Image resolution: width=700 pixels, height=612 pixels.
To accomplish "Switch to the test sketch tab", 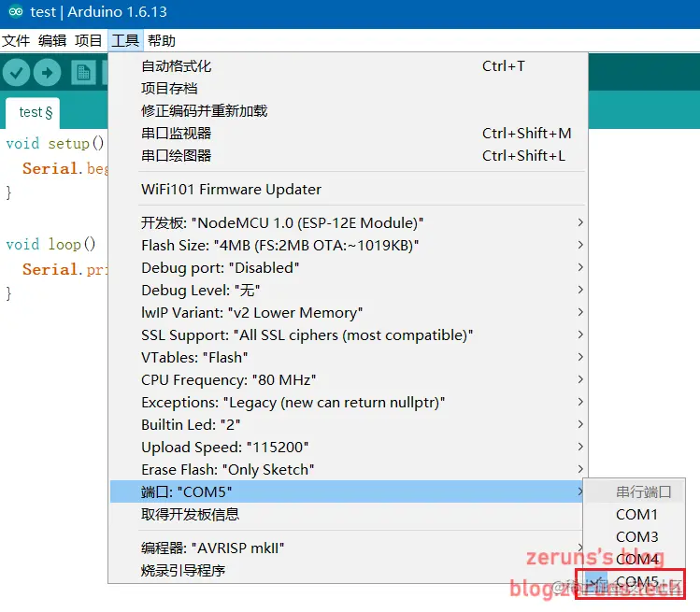I will tap(33, 112).
